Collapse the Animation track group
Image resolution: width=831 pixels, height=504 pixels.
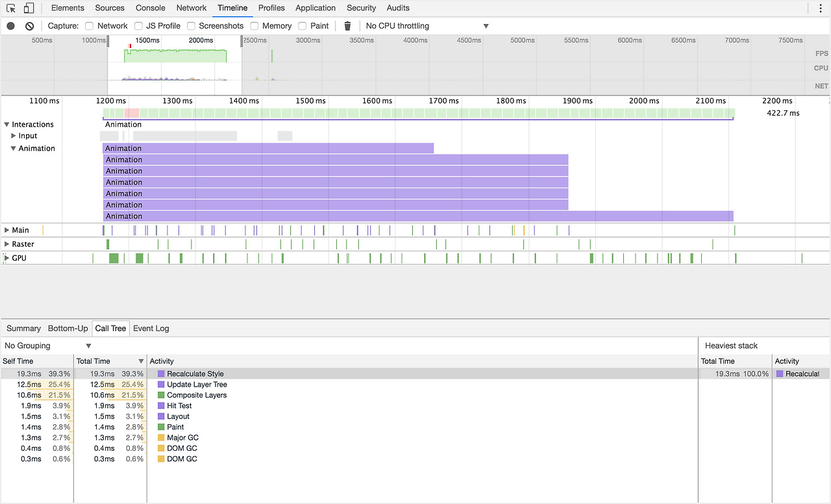point(14,149)
